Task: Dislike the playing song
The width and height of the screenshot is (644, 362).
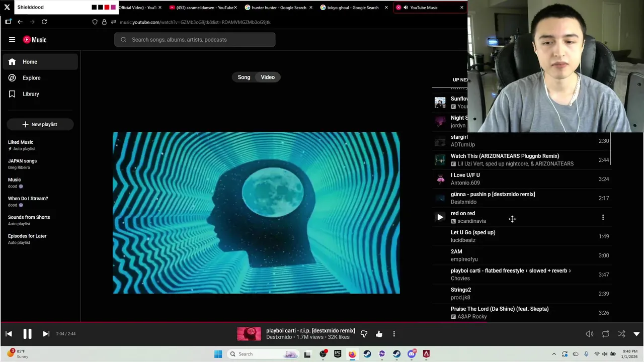Action: [364, 334]
